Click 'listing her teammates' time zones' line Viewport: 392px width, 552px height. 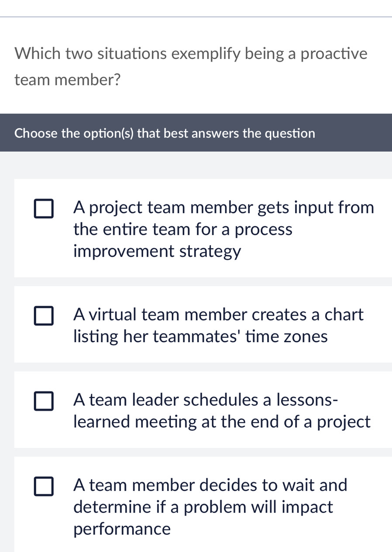200,337
